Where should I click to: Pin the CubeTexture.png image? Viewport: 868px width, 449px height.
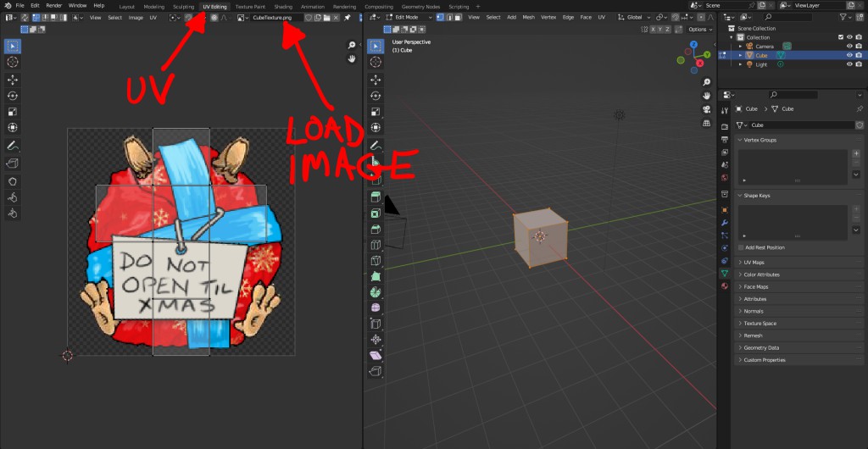click(348, 17)
